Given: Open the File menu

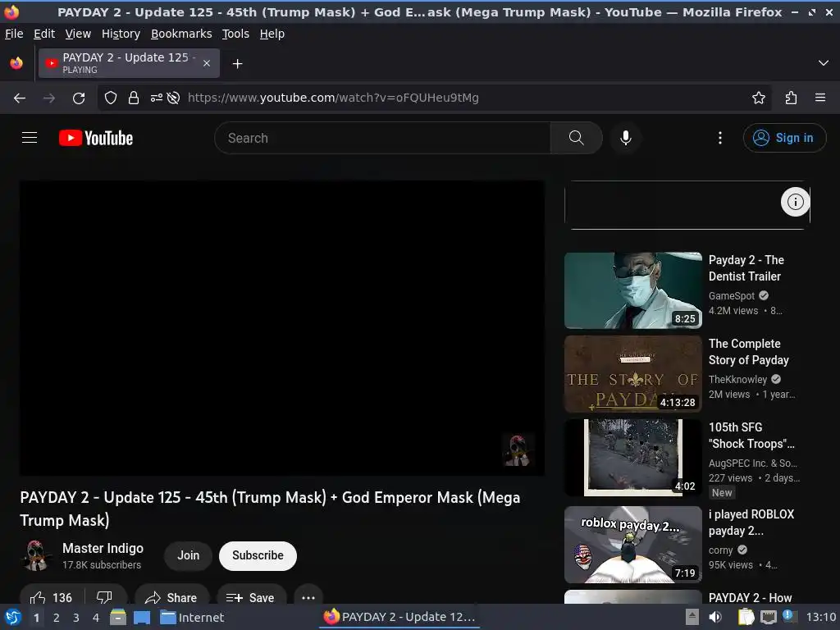Looking at the screenshot, I should [x=14, y=34].
